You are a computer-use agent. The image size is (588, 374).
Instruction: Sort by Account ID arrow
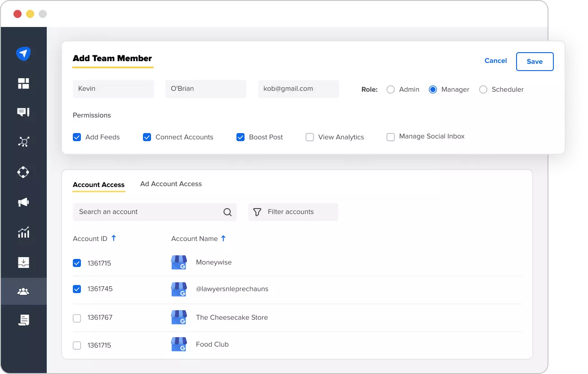tap(114, 238)
